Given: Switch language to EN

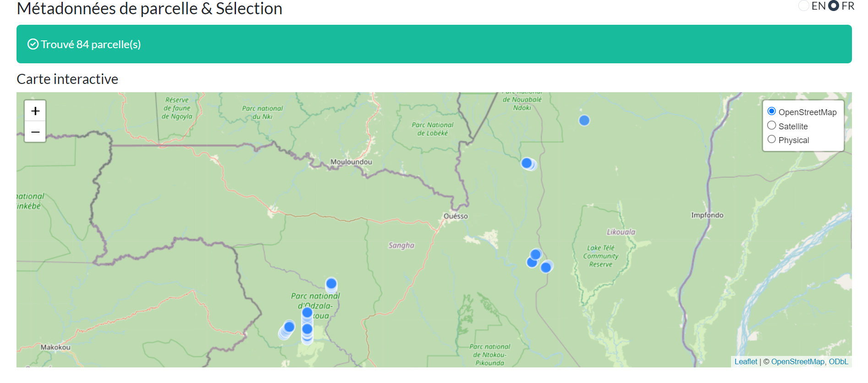Looking at the screenshot, I should (x=804, y=6).
